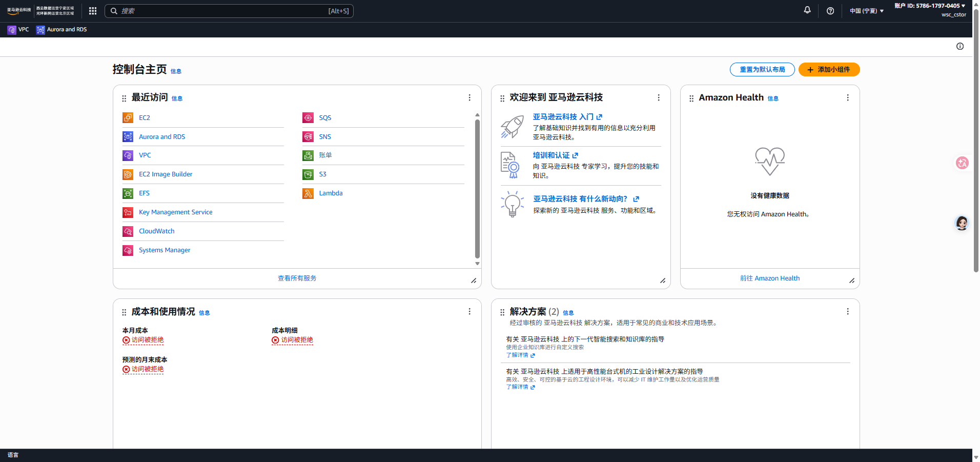Click the 访问被拒绝 status under 预测的月末成本
This screenshot has width=980, height=462.
tap(143, 369)
